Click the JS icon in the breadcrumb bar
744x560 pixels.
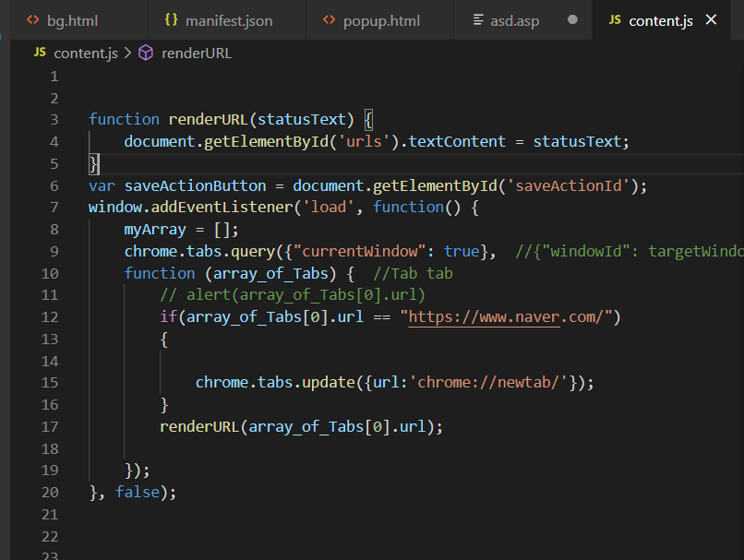pos(40,53)
